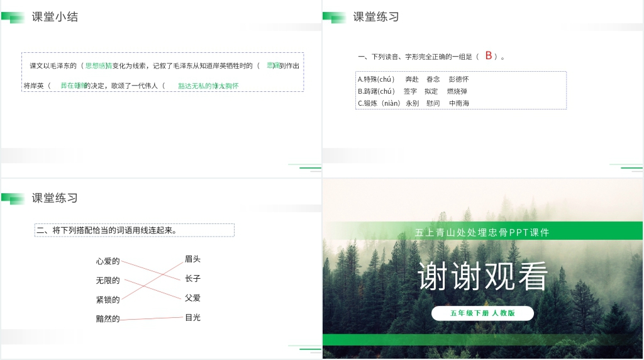
Task: Select the answer 豁达无私的博大胸怀
Action: pyautogui.click(x=208, y=86)
